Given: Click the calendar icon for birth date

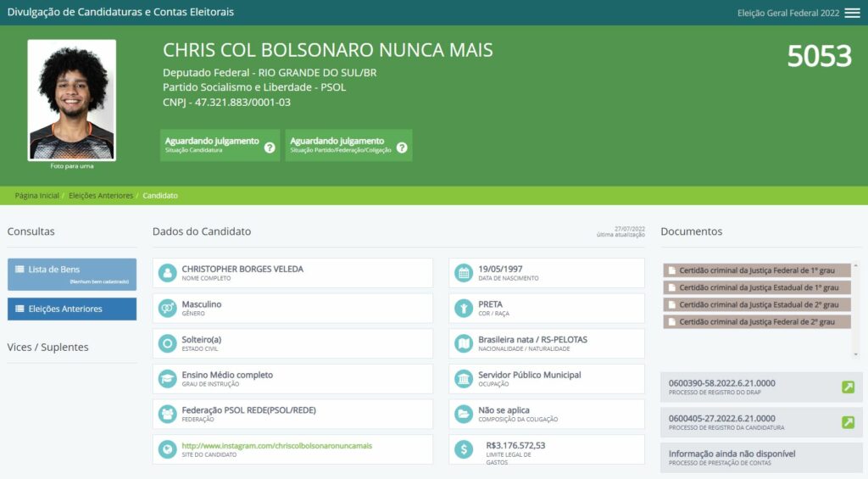Looking at the screenshot, I should [463, 273].
